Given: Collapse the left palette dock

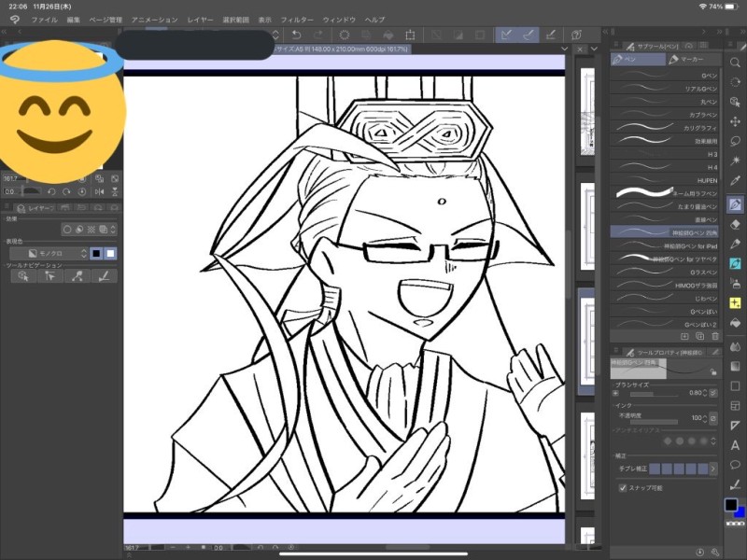Looking at the screenshot, I should tap(5, 32).
